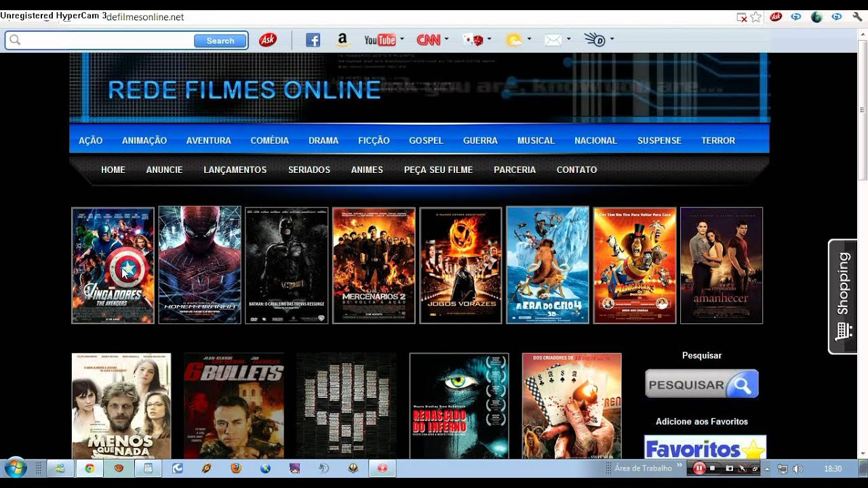Open the ANIMAÇÃO genre menu
Image resolution: width=868 pixels, height=488 pixels.
point(144,140)
